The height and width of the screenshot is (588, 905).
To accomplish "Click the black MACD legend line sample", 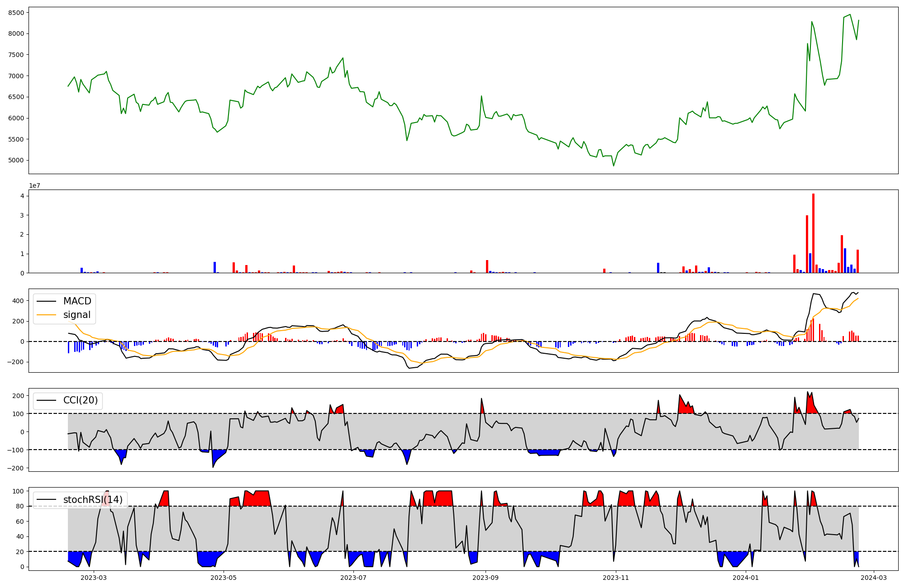I will click(46, 301).
